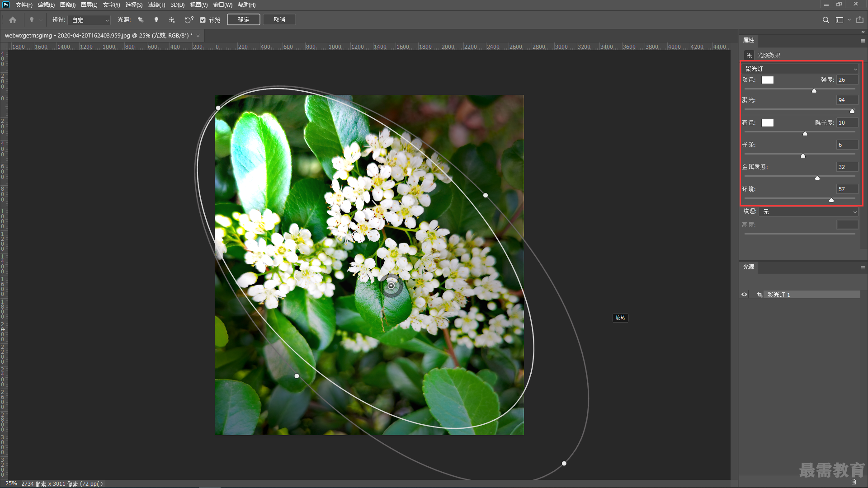Click the lighting effects sun icon in Properties

[749, 55]
